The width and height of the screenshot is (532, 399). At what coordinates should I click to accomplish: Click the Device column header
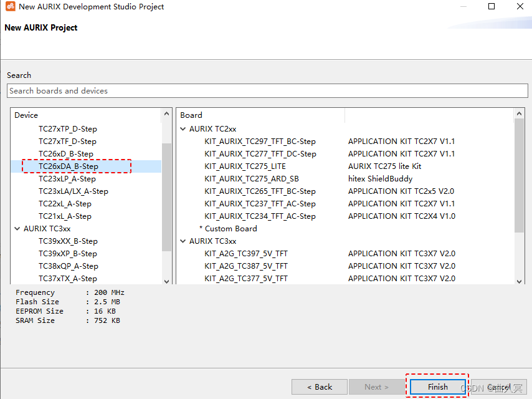[x=86, y=115]
